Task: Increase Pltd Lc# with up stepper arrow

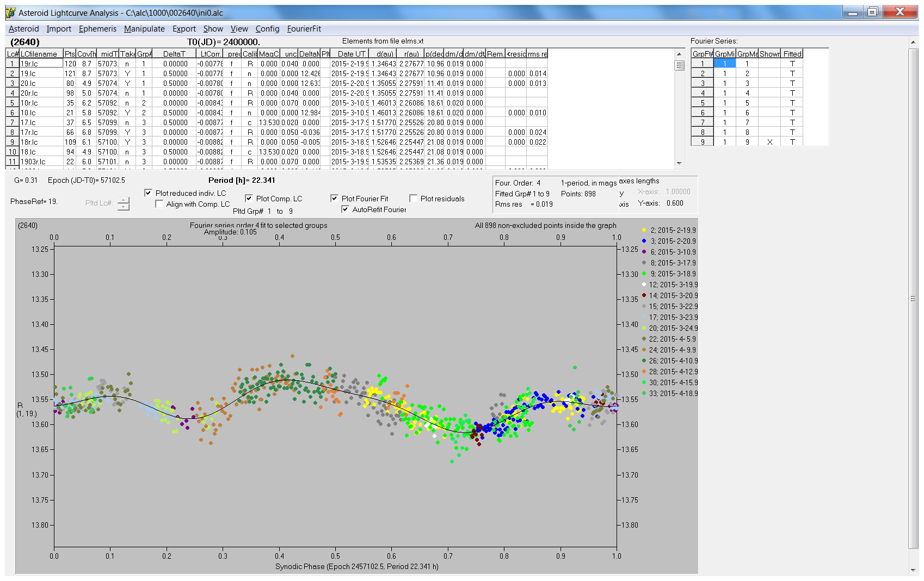Action: [x=124, y=200]
